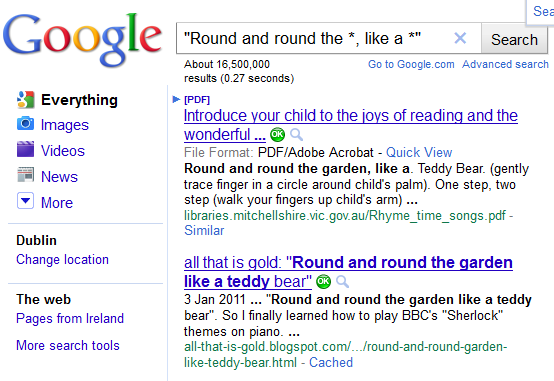Viewport: 554px width, 381px height.
Task: Clear the search box with the X icon
Action: pos(460,38)
